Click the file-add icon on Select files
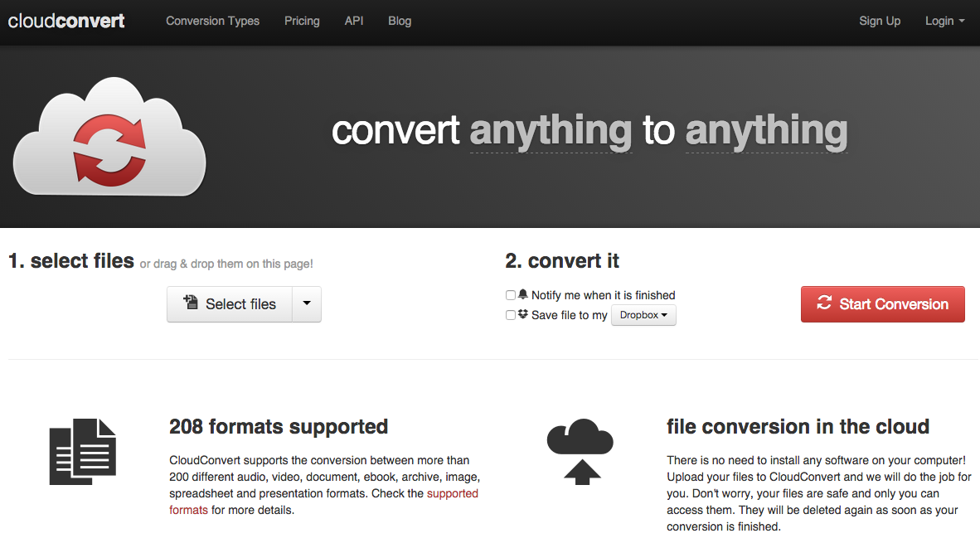This screenshot has width=980, height=548. [190, 303]
